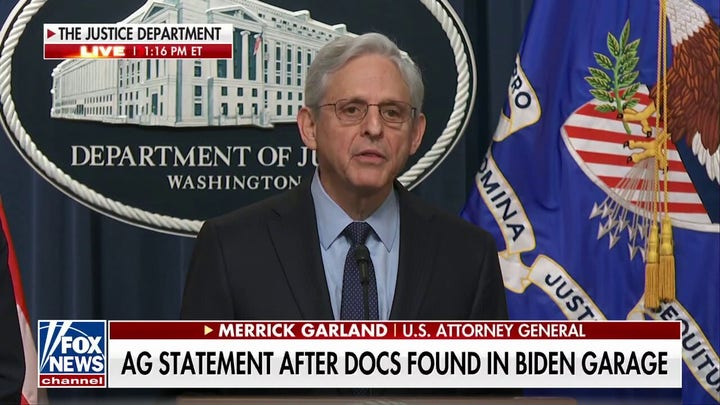Click The Justice Department location label
720x405 pixels.
pos(140,34)
